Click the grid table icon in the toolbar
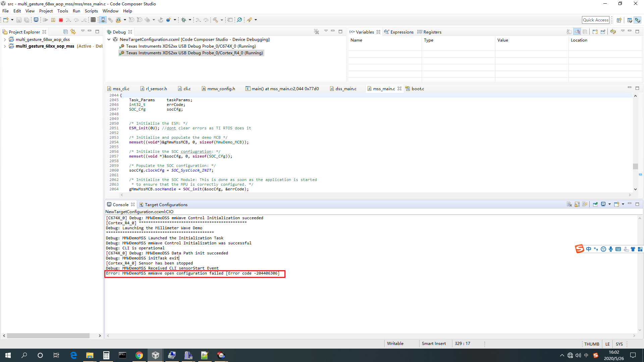 tap(93, 20)
